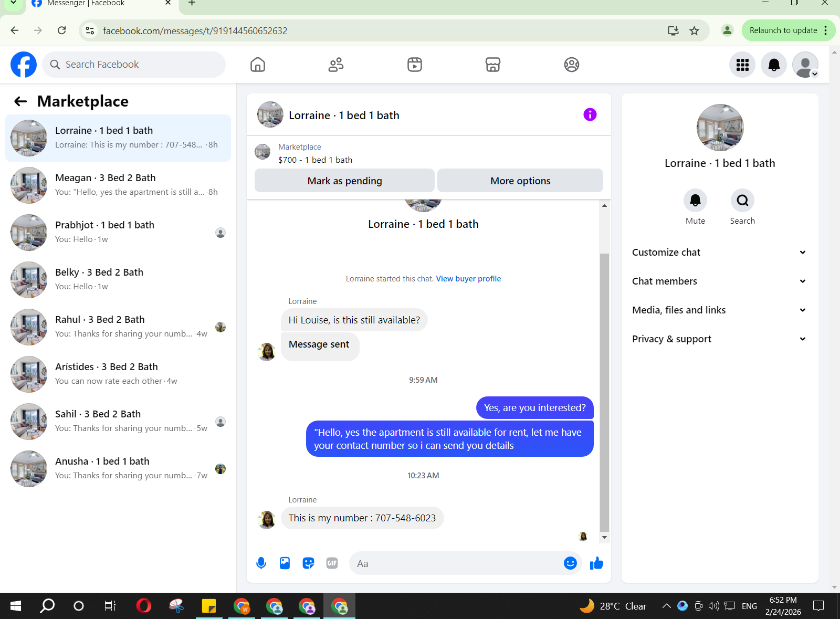Open the Facebook home logo
This screenshot has width=840, height=619.
[24, 65]
